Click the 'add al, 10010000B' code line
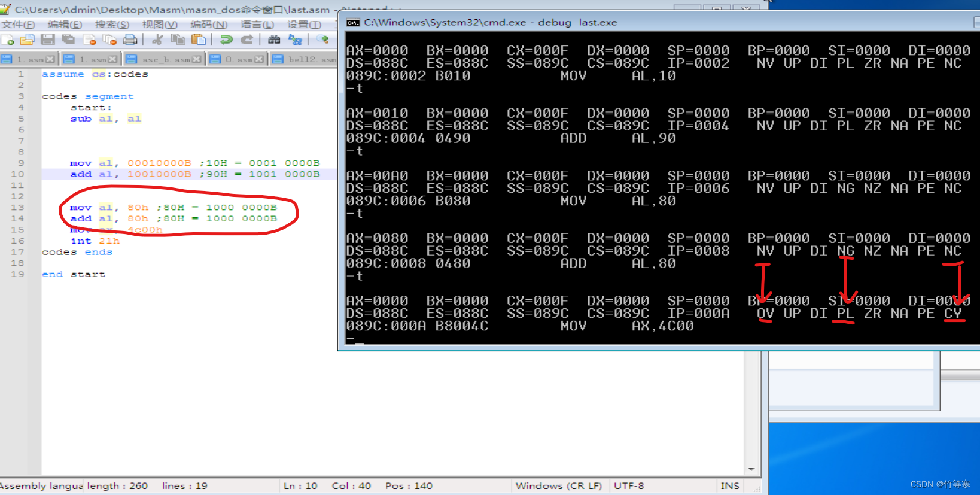 pyautogui.click(x=195, y=174)
